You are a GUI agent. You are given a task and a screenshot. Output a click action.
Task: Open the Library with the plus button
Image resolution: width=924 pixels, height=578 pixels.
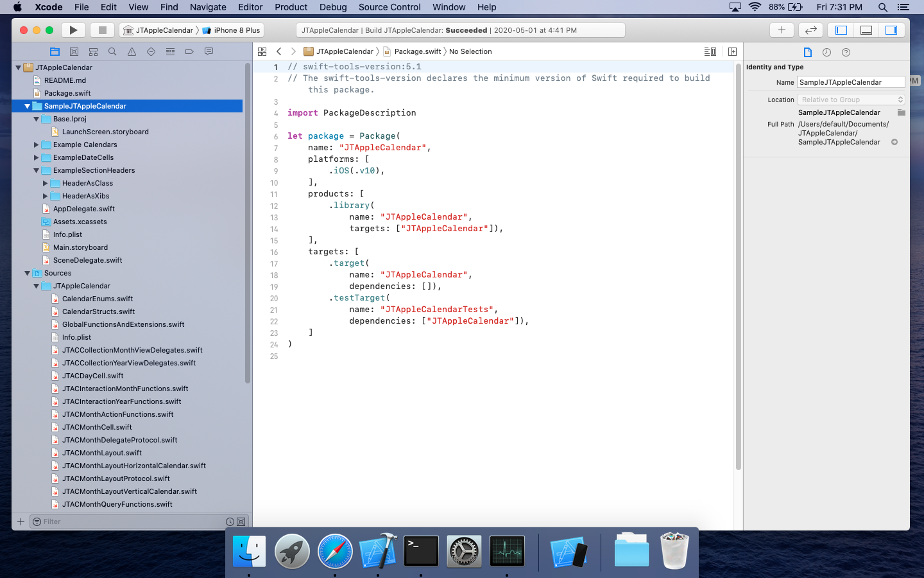click(x=782, y=30)
